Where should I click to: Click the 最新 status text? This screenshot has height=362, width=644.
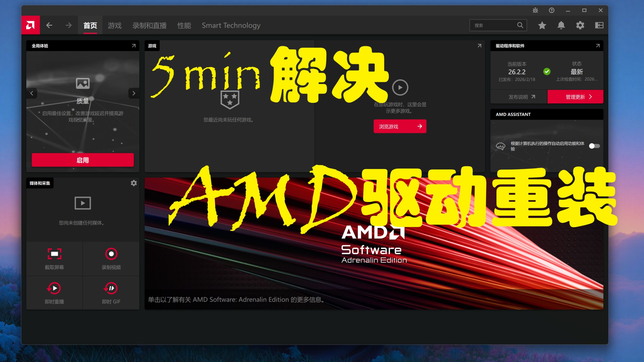click(x=577, y=72)
